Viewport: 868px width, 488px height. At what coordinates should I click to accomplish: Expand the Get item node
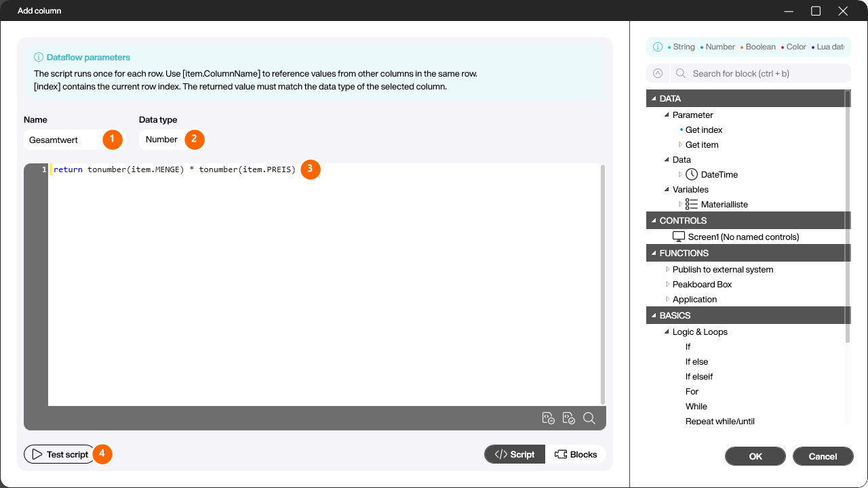coord(680,144)
